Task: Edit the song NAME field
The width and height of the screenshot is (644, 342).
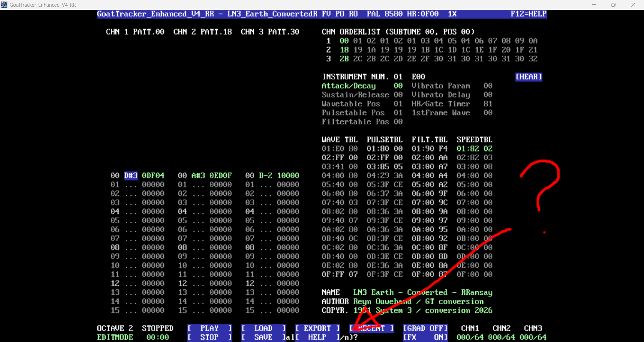Action: (423, 293)
